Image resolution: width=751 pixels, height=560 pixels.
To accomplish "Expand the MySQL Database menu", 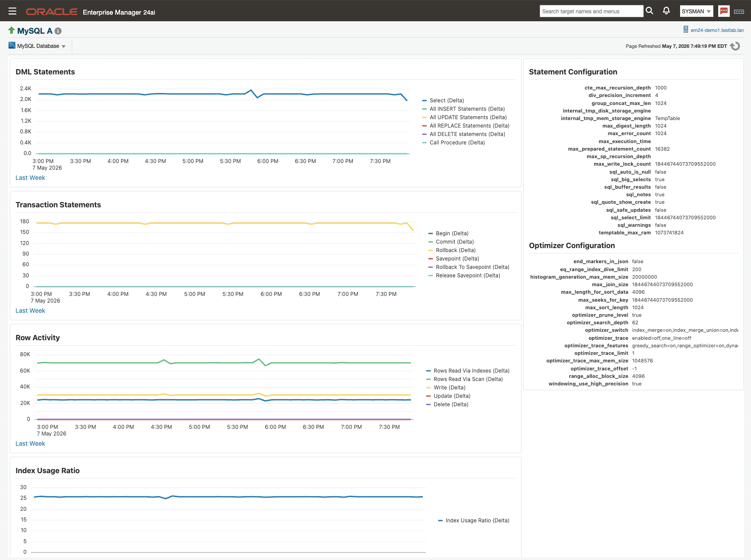I will [41, 46].
